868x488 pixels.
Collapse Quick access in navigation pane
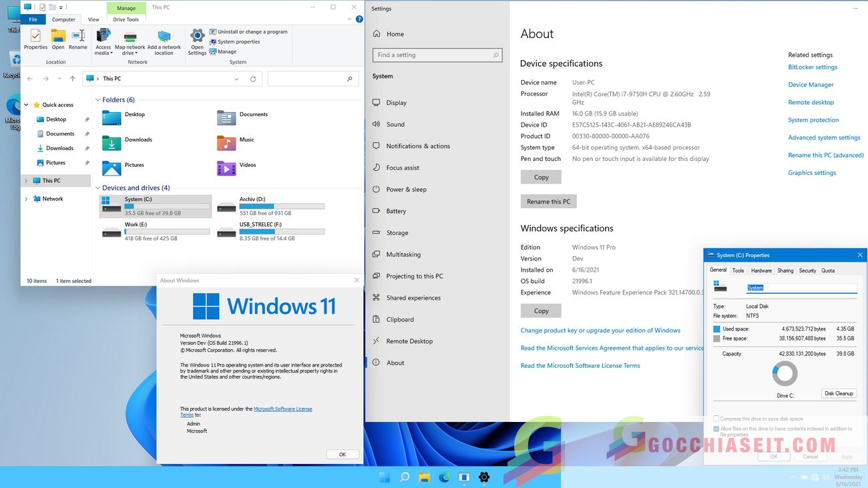tap(27, 105)
